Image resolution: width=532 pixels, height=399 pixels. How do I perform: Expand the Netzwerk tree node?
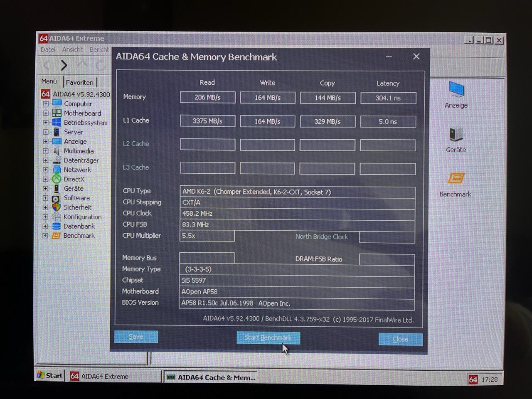pyautogui.click(x=46, y=170)
